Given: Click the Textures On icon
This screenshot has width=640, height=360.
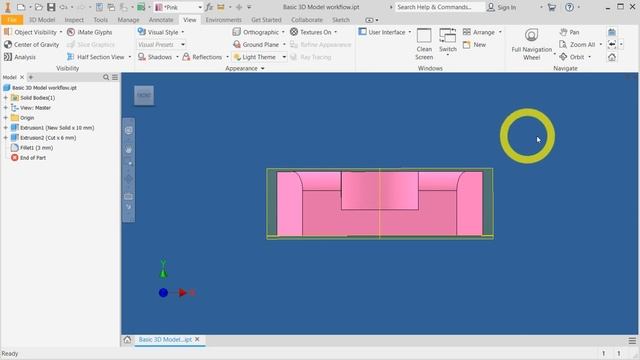Looking at the screenshot, I should click(x=294, y=32).
